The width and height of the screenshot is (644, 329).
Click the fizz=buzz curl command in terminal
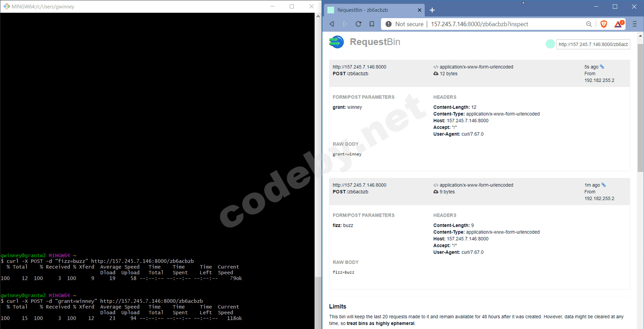click(x=100, y=261)
